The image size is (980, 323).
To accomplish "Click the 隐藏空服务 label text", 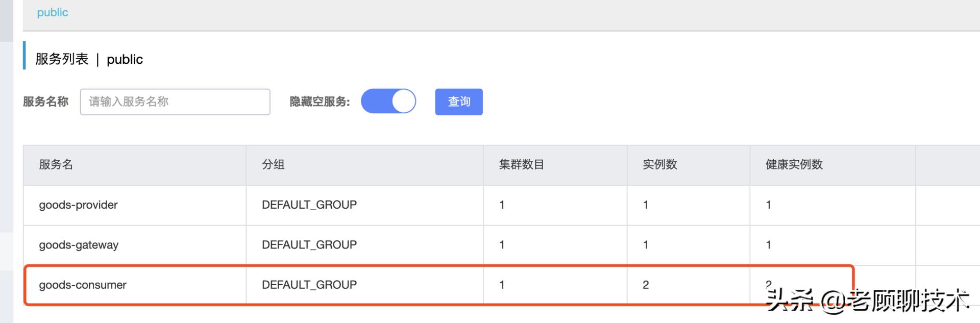I will 320,102.
